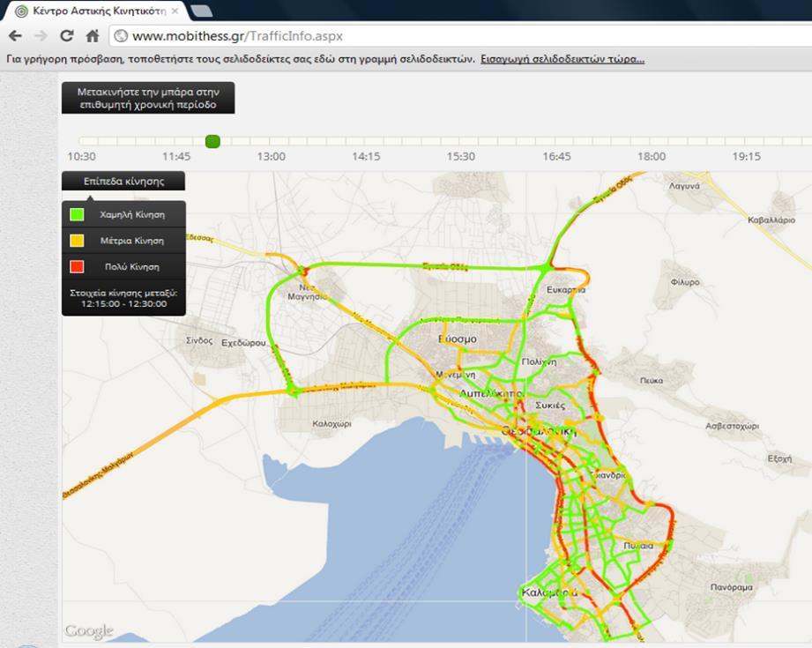This screenshot has height=648, width=812.
Task: Click the 19:15 label on the timeline
Action: click(x=746, y=156)
